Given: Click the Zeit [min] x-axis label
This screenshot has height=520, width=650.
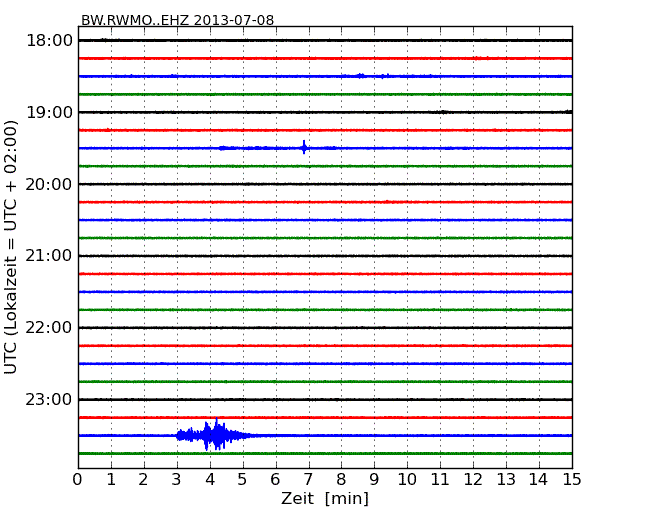Looking at the screenshot, I should click(325, 498).
